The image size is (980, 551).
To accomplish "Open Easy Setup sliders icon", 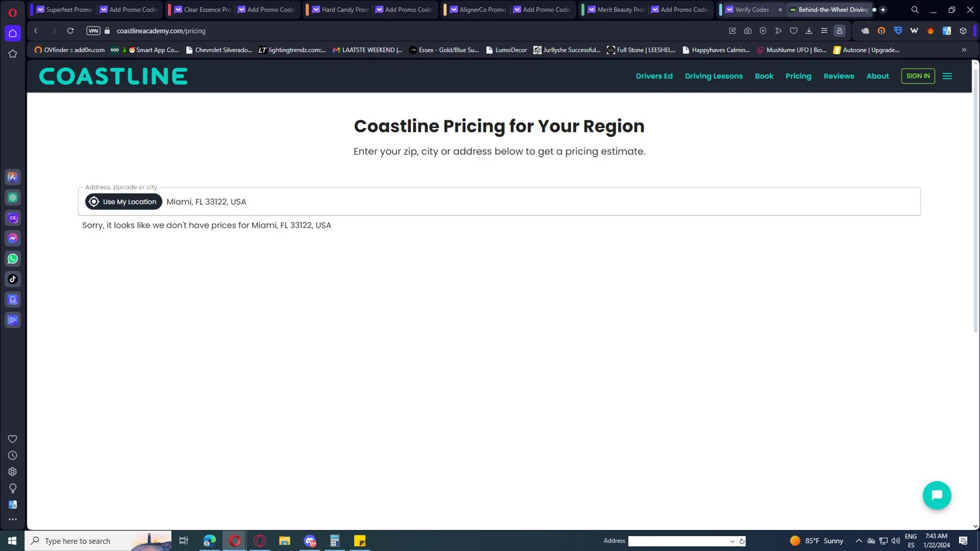I will point(825,31).
